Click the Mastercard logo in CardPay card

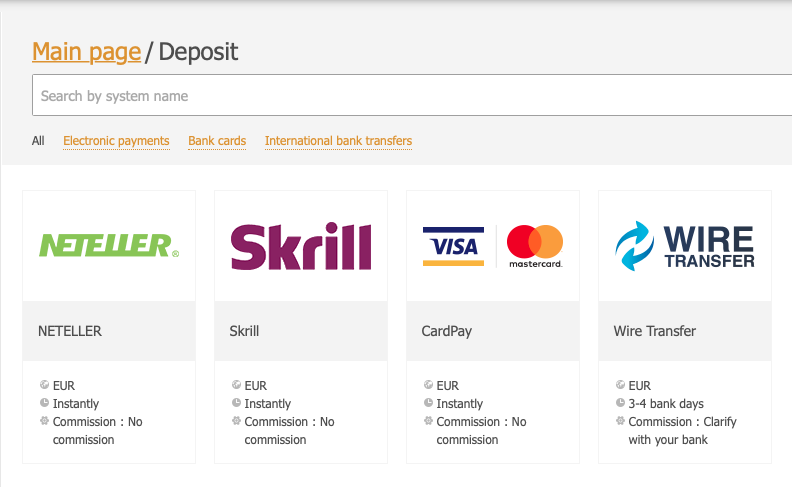pyautogui.click(x=535, y=247)
